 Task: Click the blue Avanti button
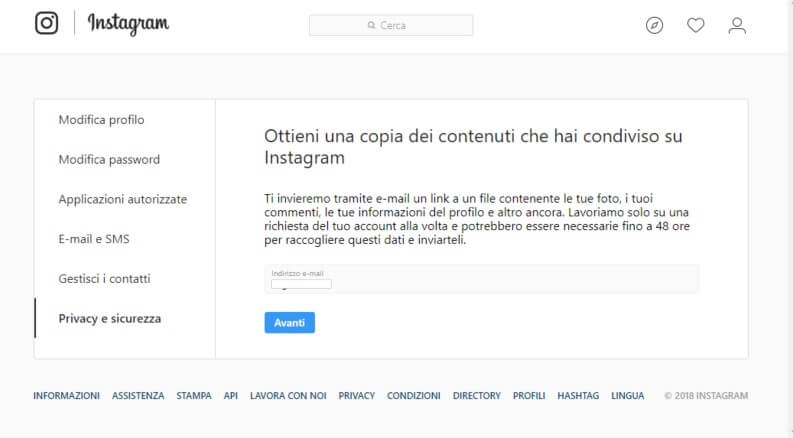pos(289,323)
